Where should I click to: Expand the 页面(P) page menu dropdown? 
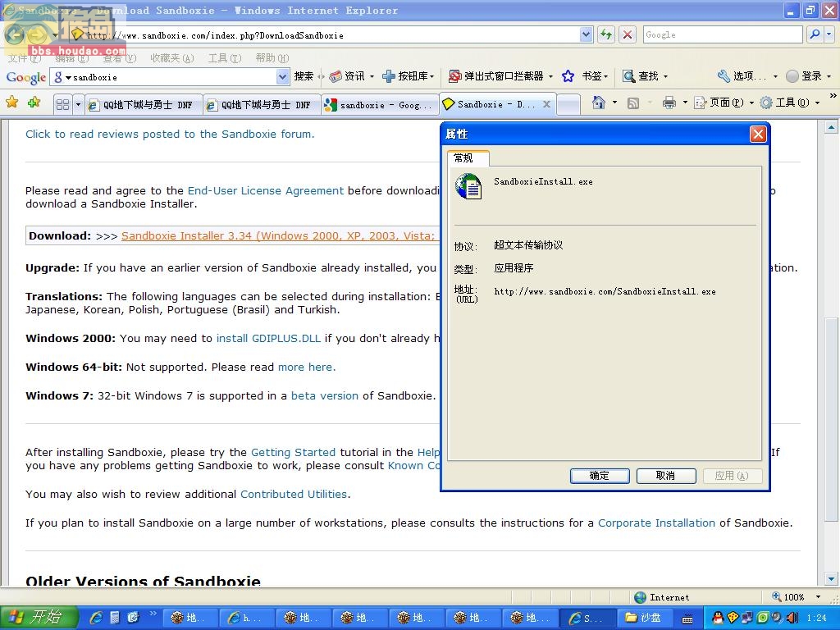pos(751,103)
